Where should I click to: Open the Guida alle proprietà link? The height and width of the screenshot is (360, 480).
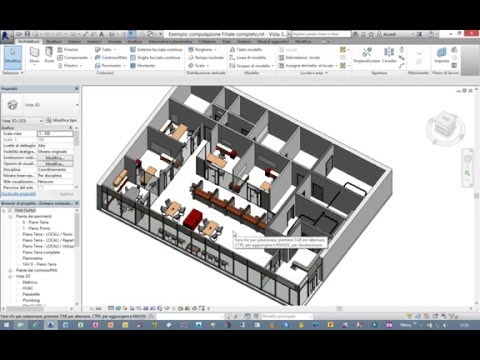coord(19,194)
